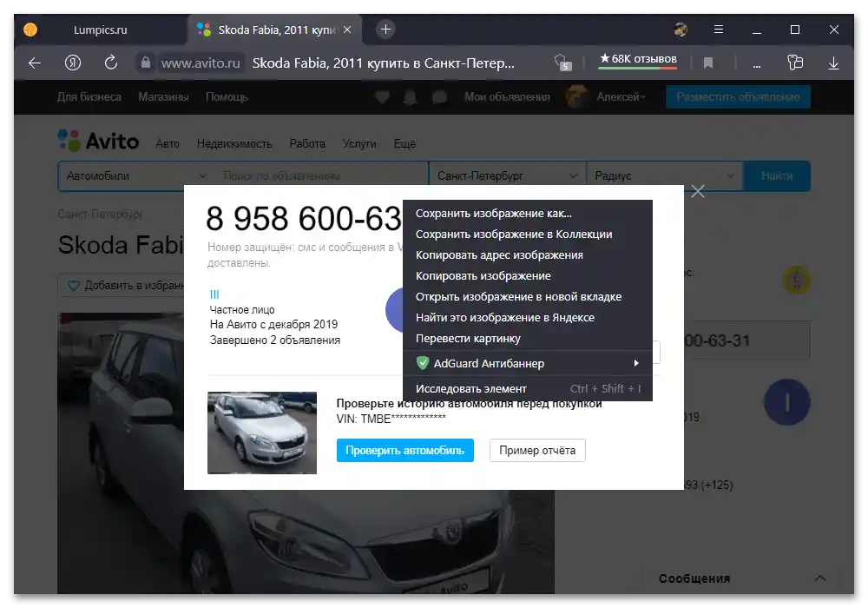Click the 'Санкт-Петербург' breadcrumb link
The image size is (868, 608).
coord(100,215)
